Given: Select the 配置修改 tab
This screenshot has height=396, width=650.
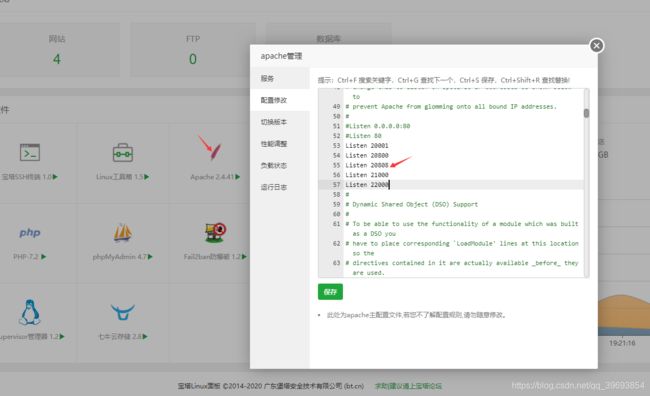Looking at the screenshot, I should point(280,100).
